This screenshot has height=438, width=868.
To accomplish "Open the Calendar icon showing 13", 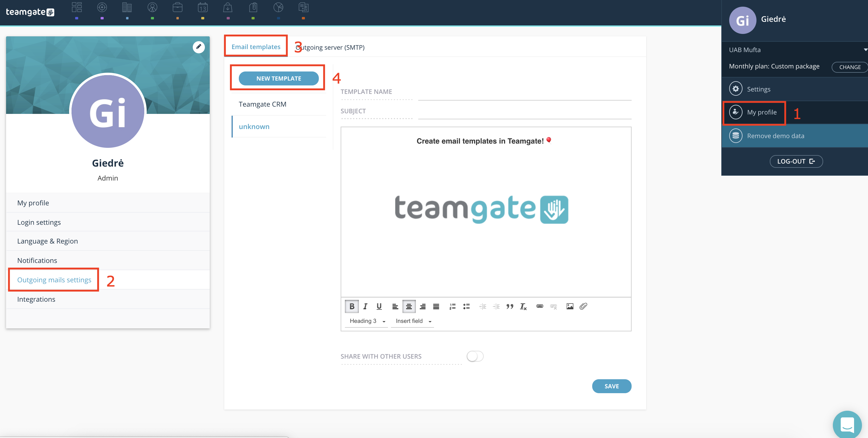I will tap(202, 7).
